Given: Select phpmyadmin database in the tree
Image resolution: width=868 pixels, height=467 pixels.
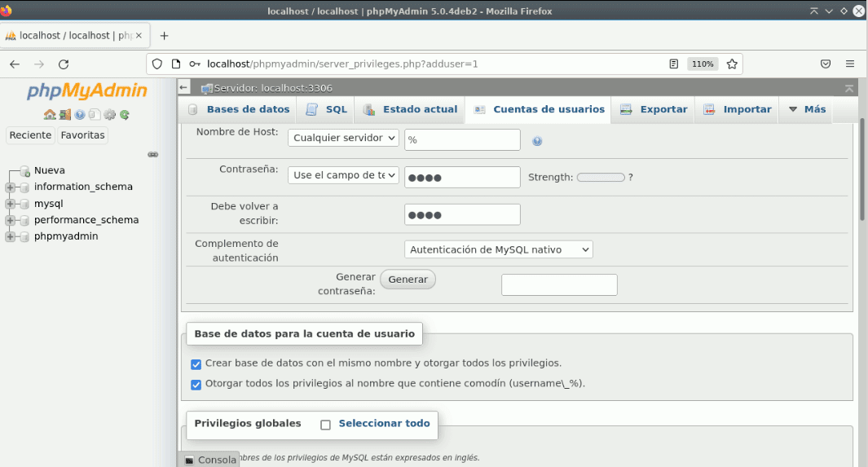Looking at the screenshot, I should [x=66, y=236].
